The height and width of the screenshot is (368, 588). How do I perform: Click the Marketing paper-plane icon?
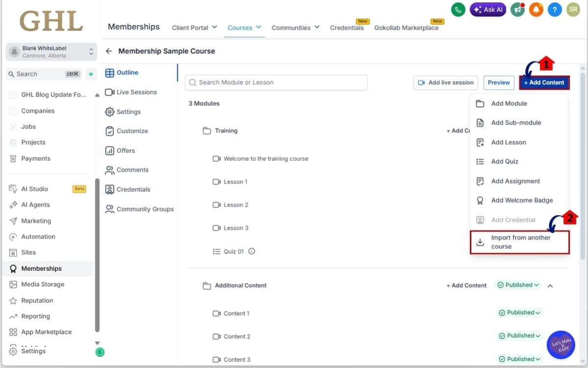pos(13,221)
